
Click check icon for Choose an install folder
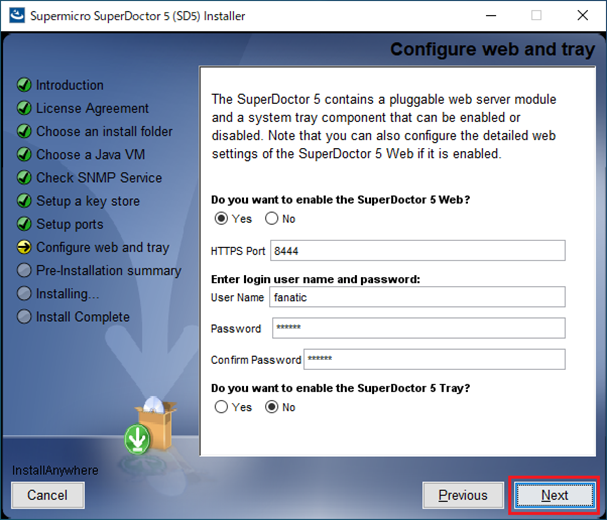(x=24, y=131)
